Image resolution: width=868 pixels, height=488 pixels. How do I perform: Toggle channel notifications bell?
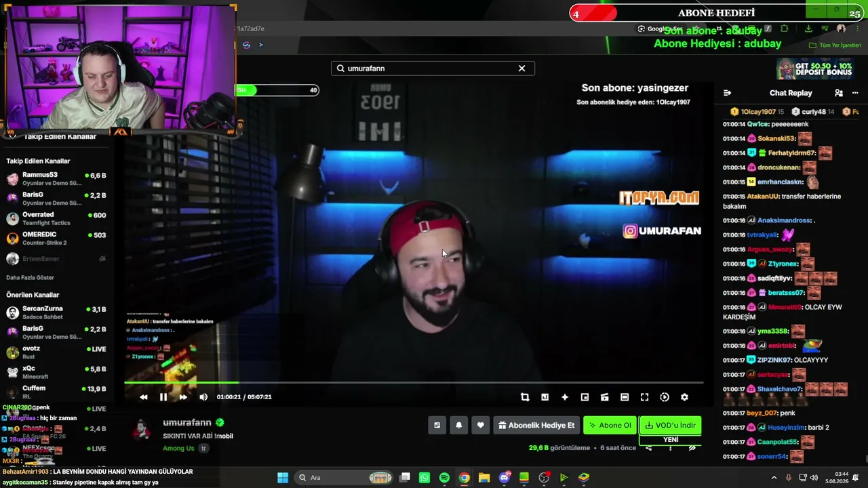tap(458, 426)
